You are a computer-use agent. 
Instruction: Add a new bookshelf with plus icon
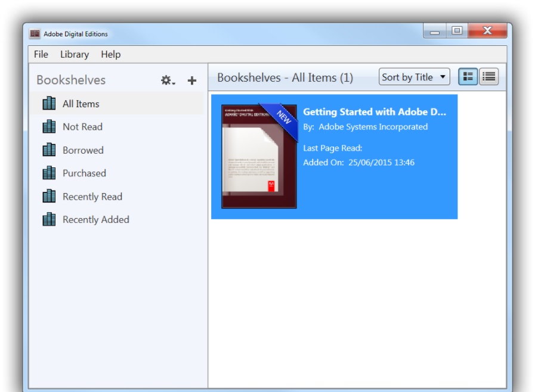[x=192, y=80]
